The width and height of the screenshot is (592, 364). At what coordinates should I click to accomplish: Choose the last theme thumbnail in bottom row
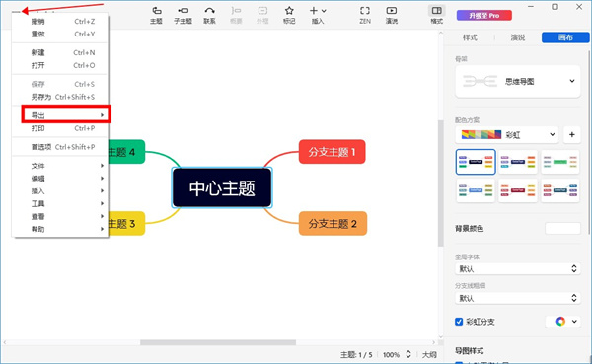(560, 190)
